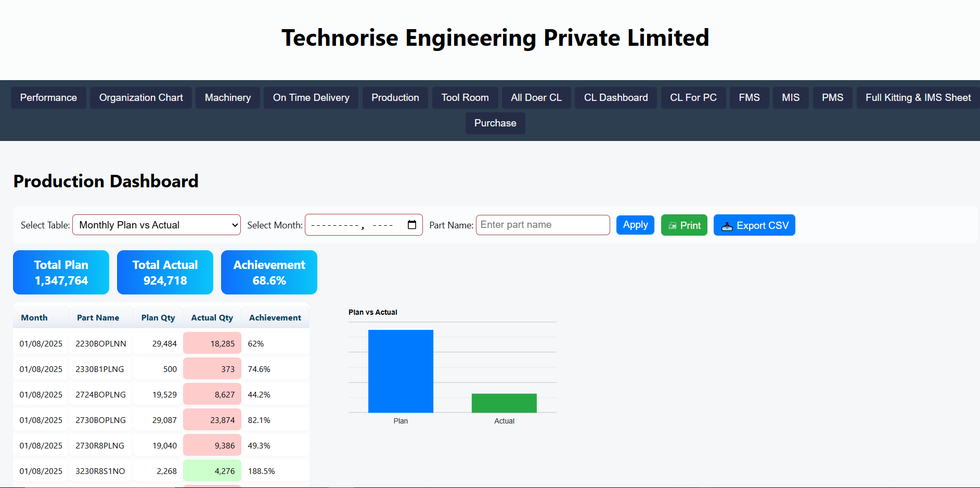Open the Purchase section
Screen dimensions: 980x488
pyautogui.click(x=495, y=123)
